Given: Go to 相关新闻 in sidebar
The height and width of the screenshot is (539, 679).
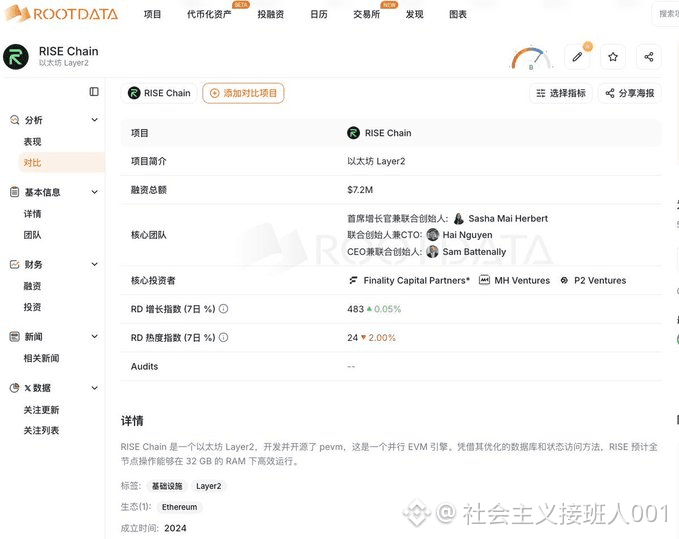Looking at the screenshot, I should click(41, 358).
